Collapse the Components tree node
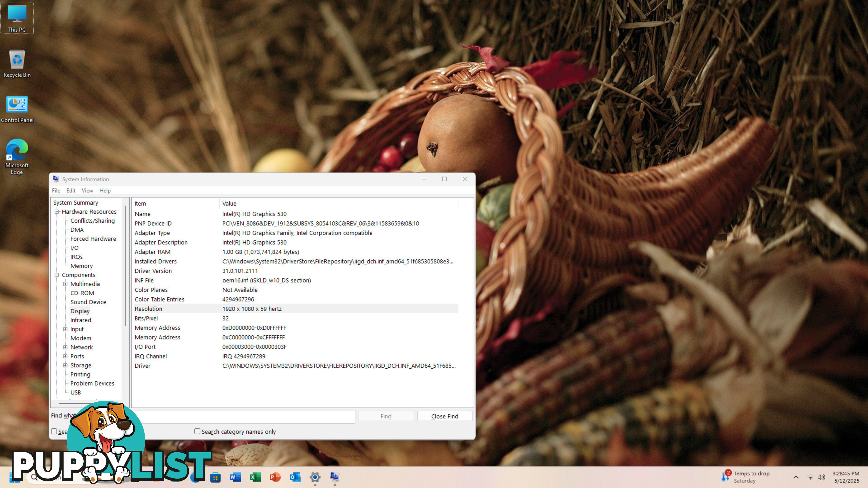The image size is (868, 488). [57, 275]
